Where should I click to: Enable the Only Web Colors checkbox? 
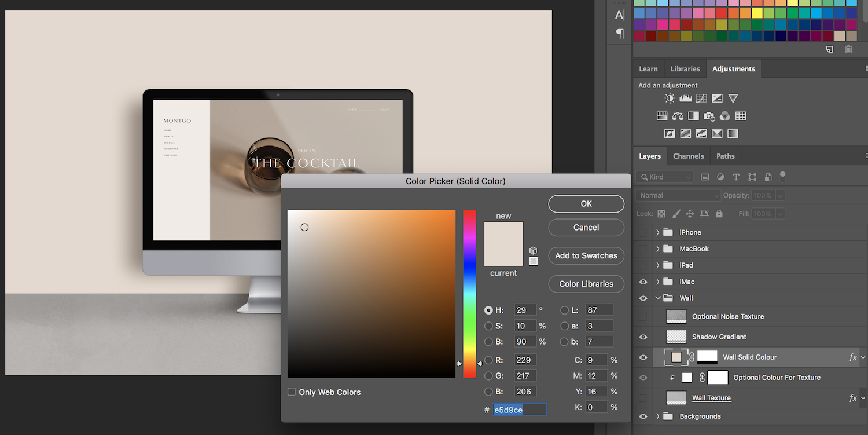pos(292,392)
